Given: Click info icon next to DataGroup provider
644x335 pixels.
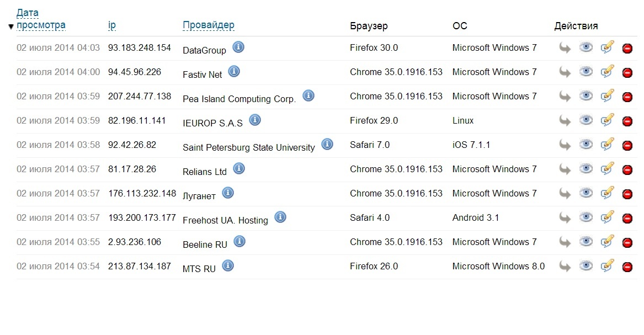Looking at the screenshot, I should [238, 47].
